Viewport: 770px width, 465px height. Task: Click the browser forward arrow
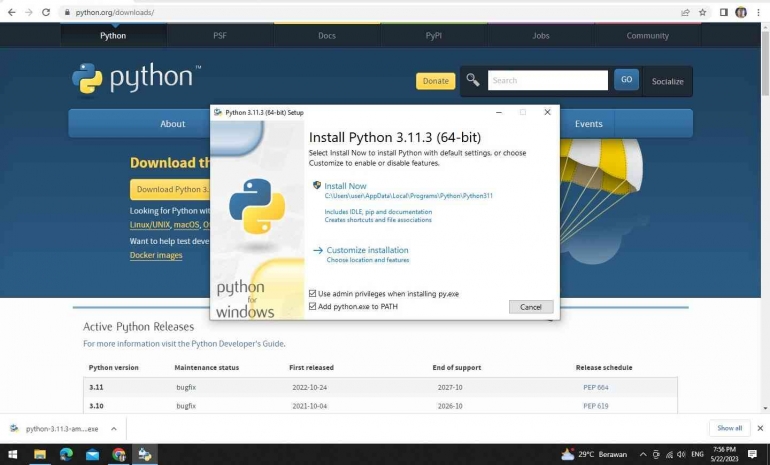(x=29, y=12)
